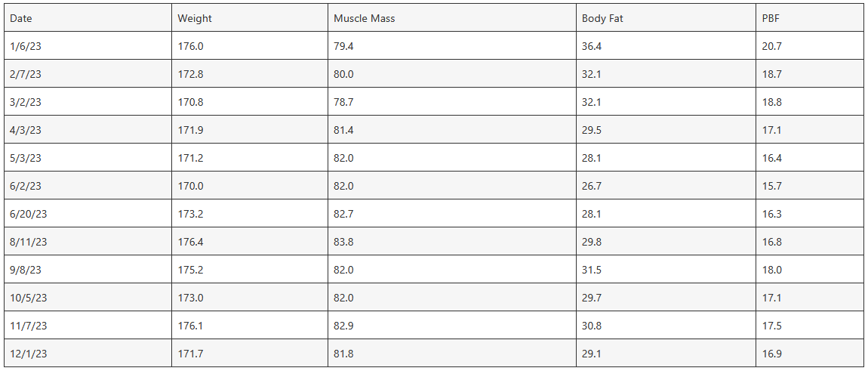This screenshot has width=868, height=371.
Task: Click the Muscle Mass header cell
Action: pos(365,18)
